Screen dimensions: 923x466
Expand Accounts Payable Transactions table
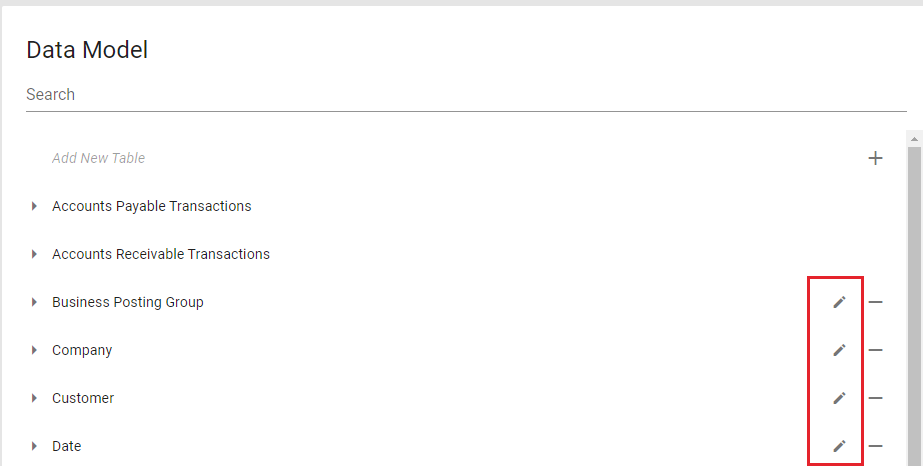(x=34, y=206)
